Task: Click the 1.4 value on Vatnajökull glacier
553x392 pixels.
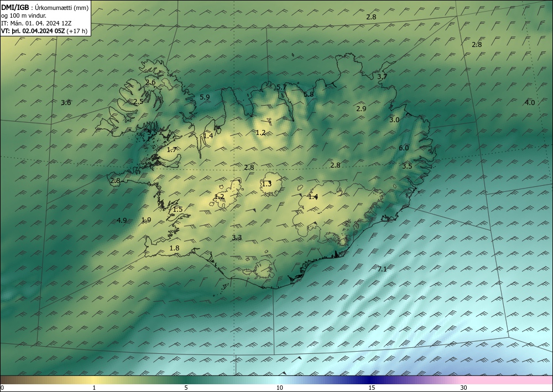Action: (x=313, y=197)
